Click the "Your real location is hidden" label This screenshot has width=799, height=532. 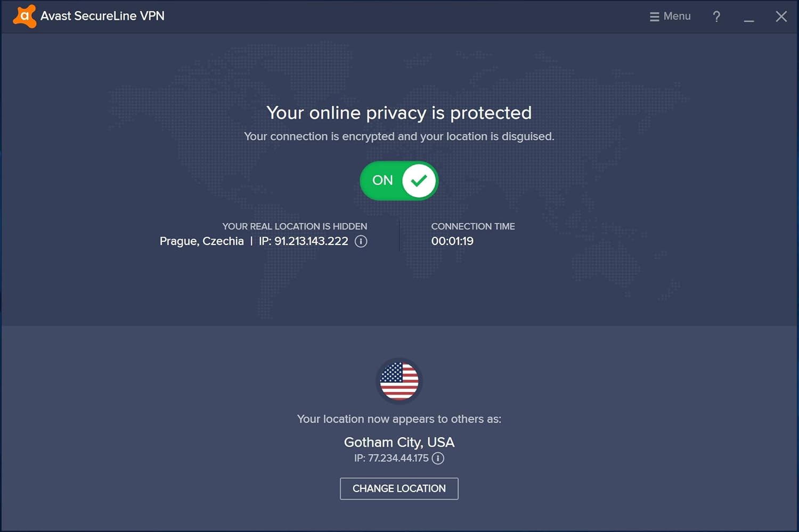[295, 226]
